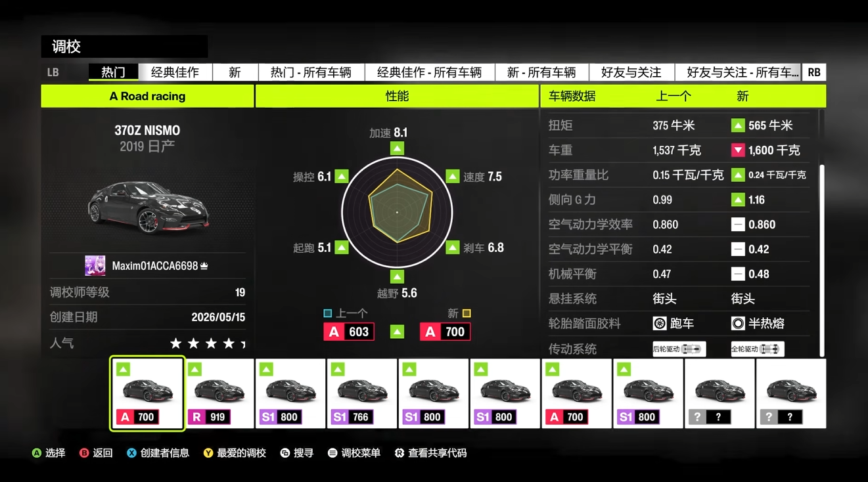Click the 人气 star rating
Viewport: 868px width, 482px height.
coord(208,343)
